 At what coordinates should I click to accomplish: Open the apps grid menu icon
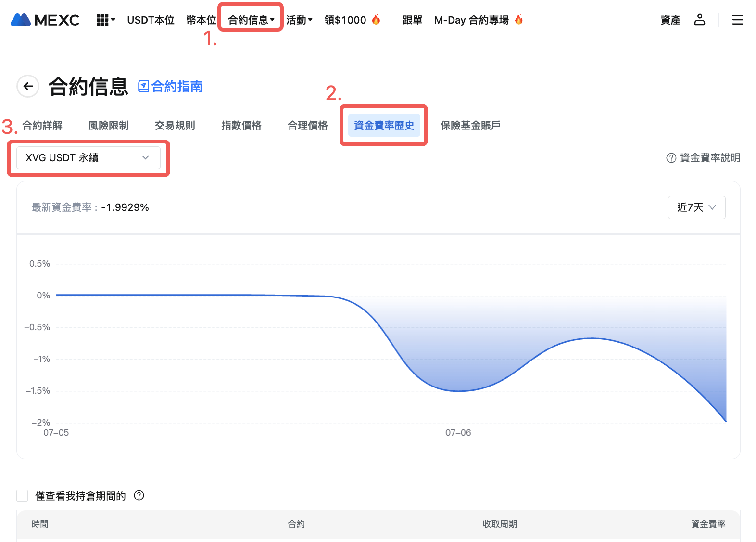click(x=102, y=20)
